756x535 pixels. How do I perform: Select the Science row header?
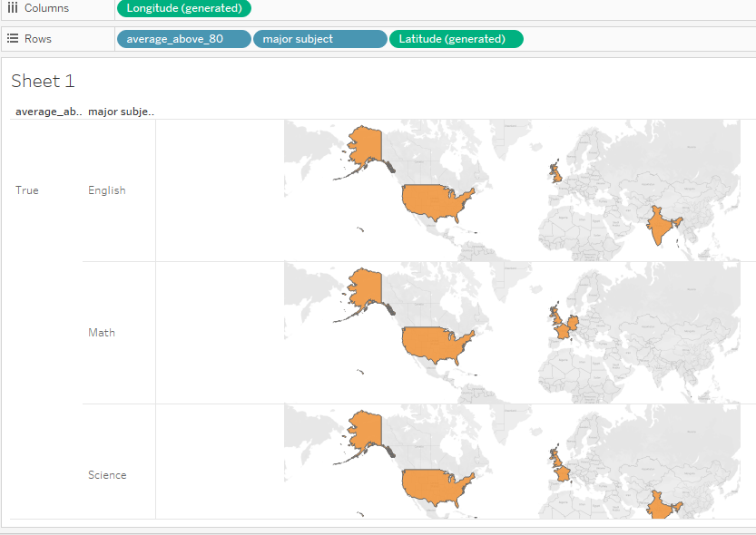click(x=107, y=475)
